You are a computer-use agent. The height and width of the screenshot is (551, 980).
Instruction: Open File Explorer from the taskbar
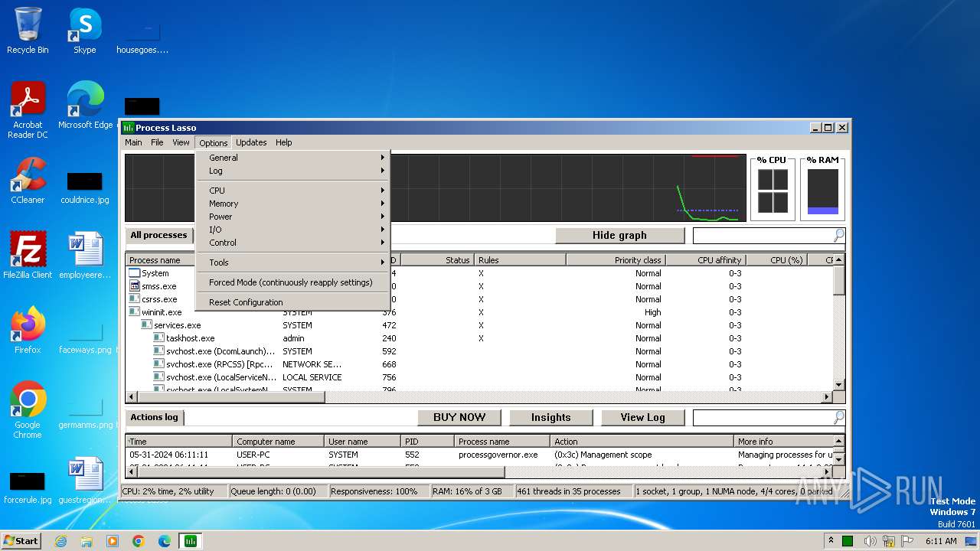point(87,541)
